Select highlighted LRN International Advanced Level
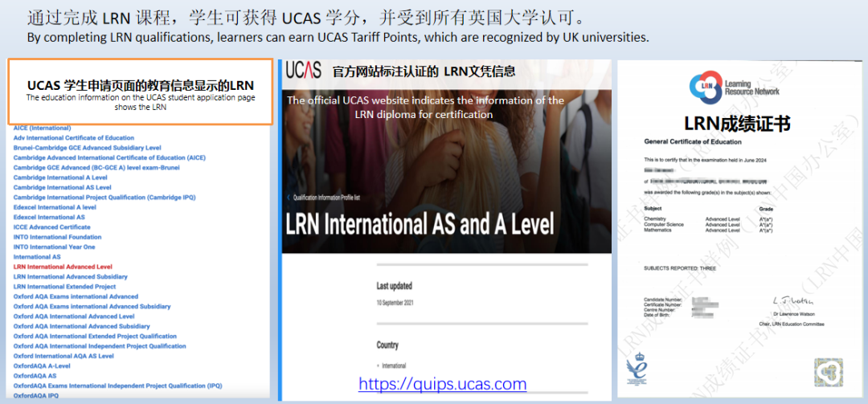Image resolution: width=868 pixels, height=404 pixels. coord(63,267)
